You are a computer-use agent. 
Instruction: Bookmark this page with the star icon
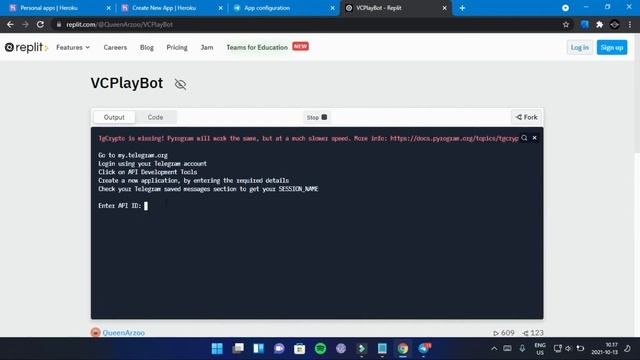tap(566, 24)
